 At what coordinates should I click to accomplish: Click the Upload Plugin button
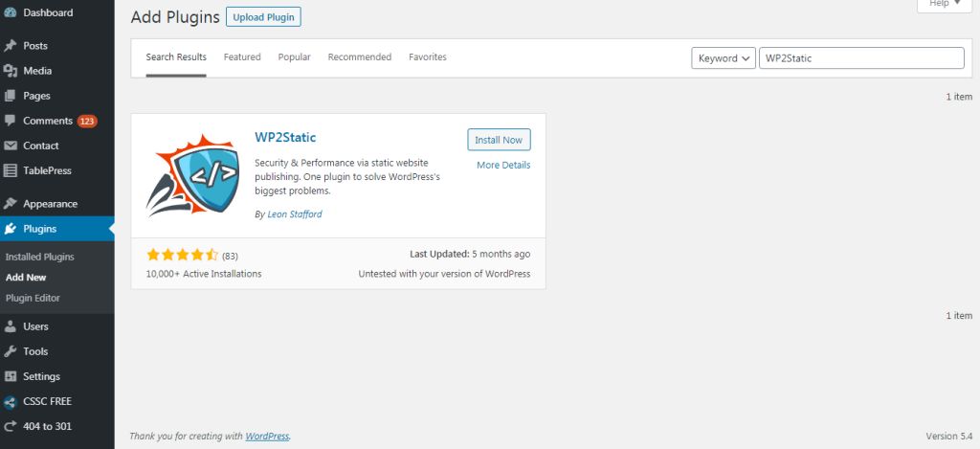(263, 17)
